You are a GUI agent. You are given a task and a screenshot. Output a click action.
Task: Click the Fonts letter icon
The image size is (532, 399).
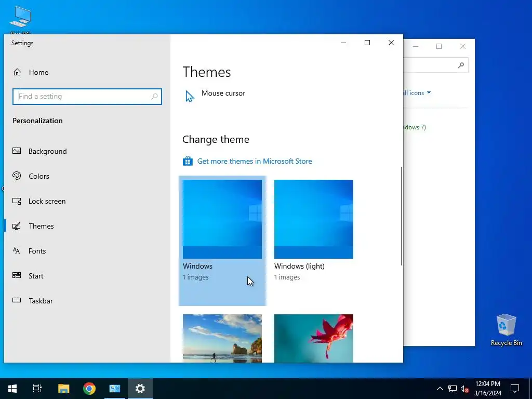click(x=17, y=251)
